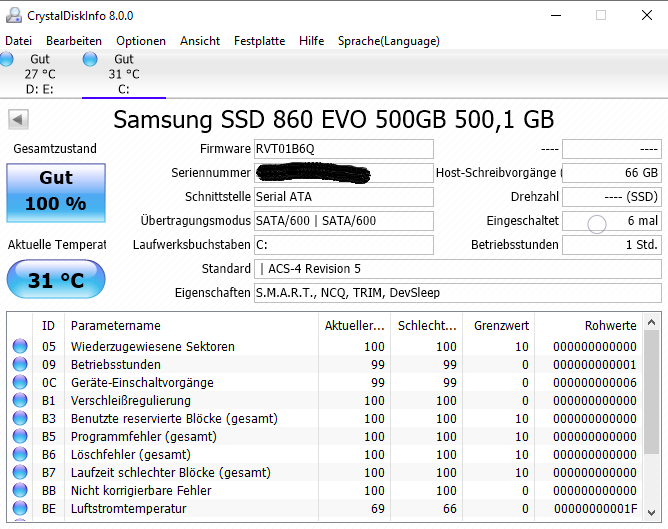Click the Rohwerte column header
This screenshot has width=668, height=529.
tap(589, 325)
